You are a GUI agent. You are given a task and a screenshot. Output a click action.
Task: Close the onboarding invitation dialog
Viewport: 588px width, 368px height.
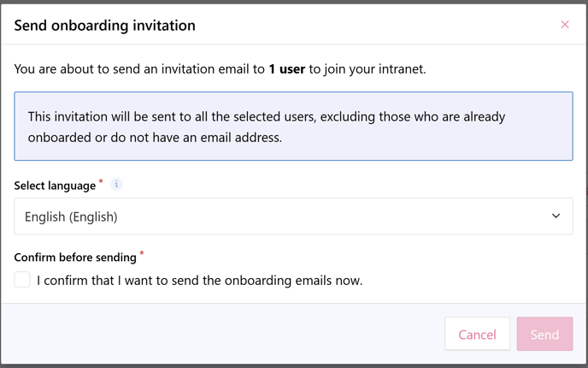click(565, 25)
